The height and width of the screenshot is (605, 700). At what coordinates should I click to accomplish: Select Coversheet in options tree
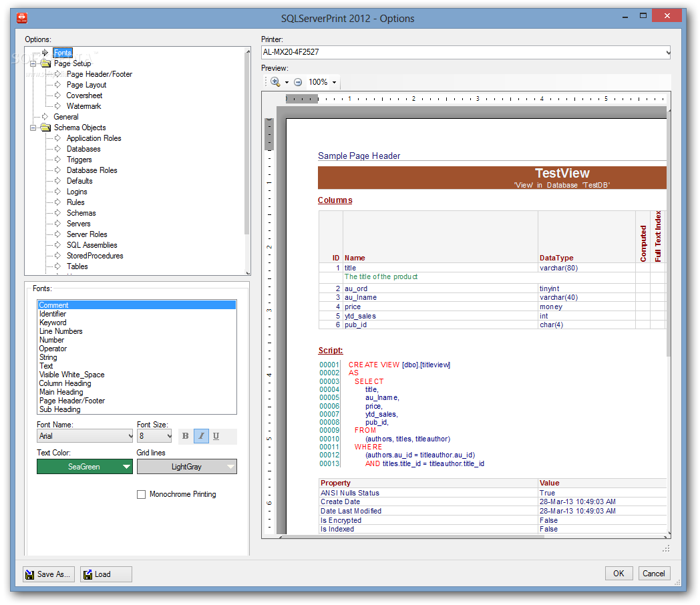click(x=84, y=95)
